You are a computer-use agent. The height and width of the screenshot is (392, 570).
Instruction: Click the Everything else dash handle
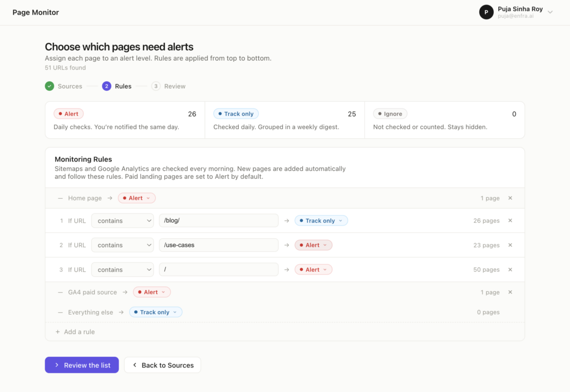pyautogui.click(x=60, y=312)
